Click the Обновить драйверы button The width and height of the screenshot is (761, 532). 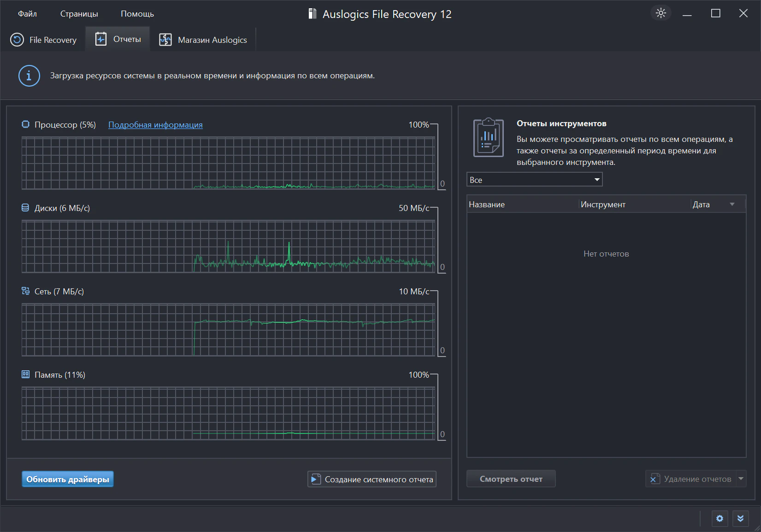pyautogui.click(x=68, y=479)
